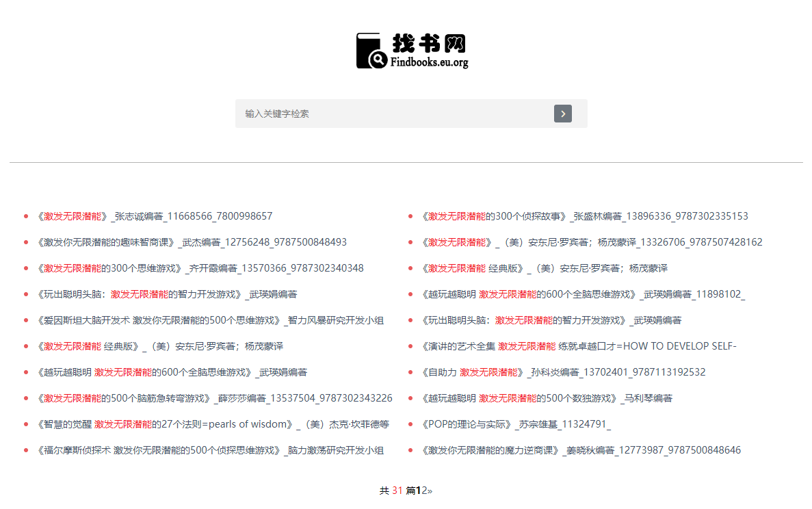
Task: Open 《激发无限潜能》 by 张志诚
Action: 155,216
